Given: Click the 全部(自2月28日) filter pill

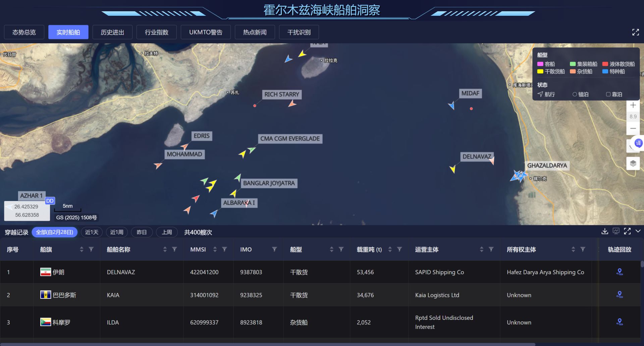Looking at the screenshot, I should point(55,232).
